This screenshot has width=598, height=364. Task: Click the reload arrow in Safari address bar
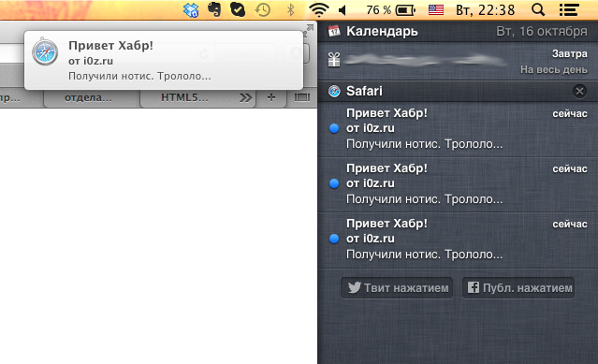204,53
